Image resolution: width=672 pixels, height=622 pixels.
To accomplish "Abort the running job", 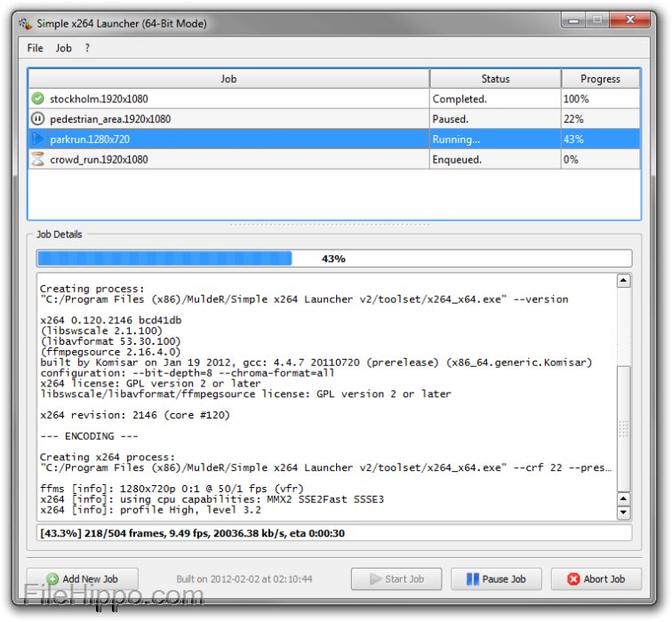I will point(596,579).
